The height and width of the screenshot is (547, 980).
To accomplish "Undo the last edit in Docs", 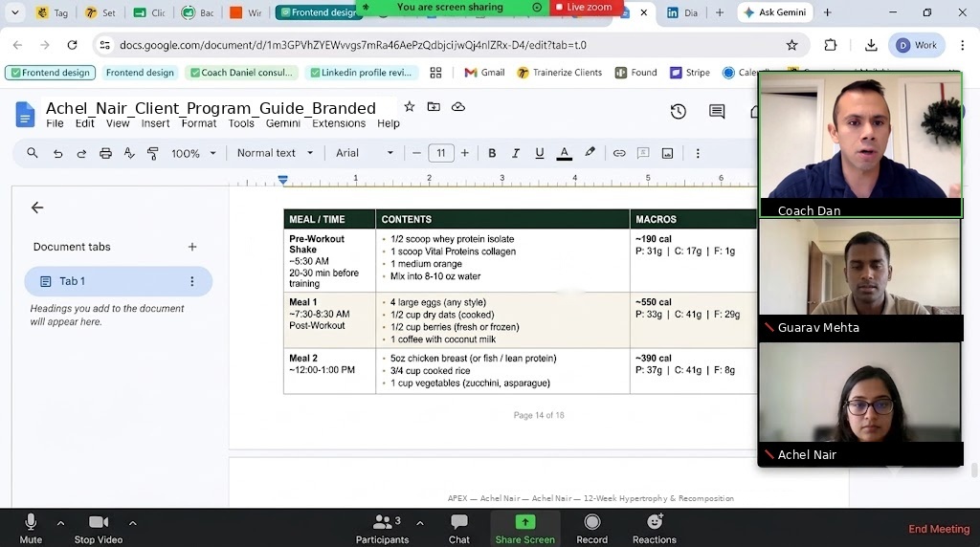I will point(57,153).
